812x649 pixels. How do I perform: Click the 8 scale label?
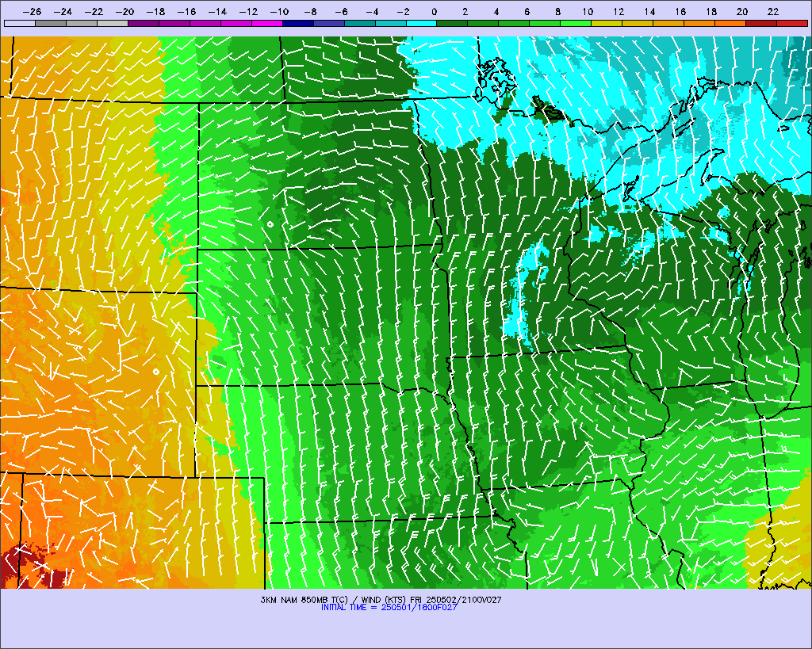tap(557, 11)
